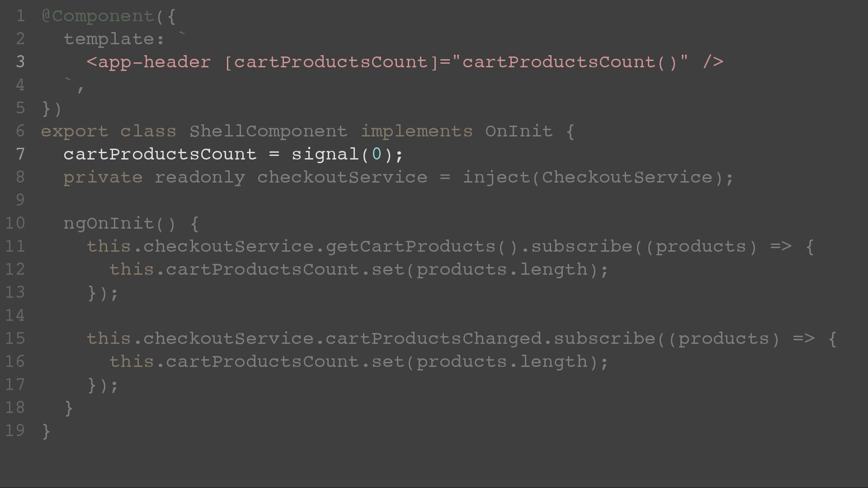Click cartProductsChanged on line 15

tap(434, 339)
